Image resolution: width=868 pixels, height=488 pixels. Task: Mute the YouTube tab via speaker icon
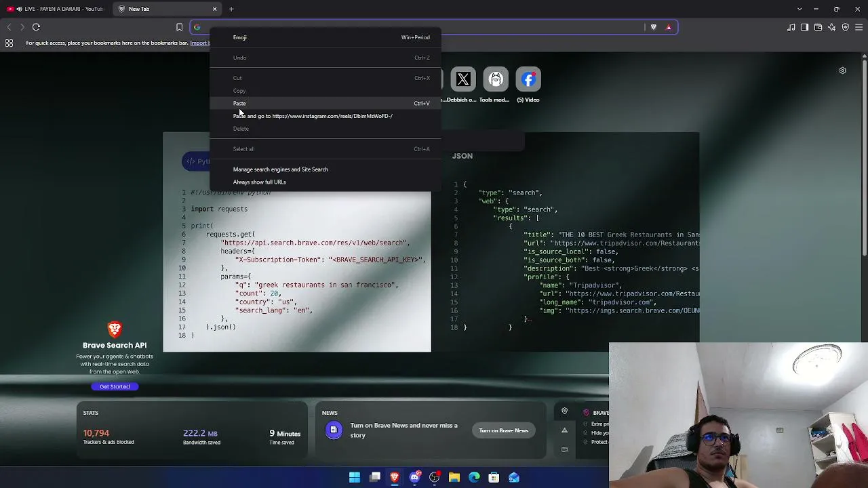pyautogui.click(x=18, y=9)
